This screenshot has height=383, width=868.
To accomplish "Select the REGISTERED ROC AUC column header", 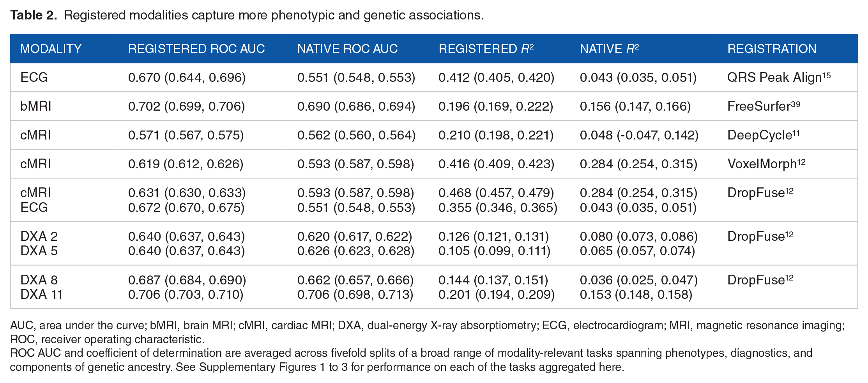I will [x=196, y=49].
